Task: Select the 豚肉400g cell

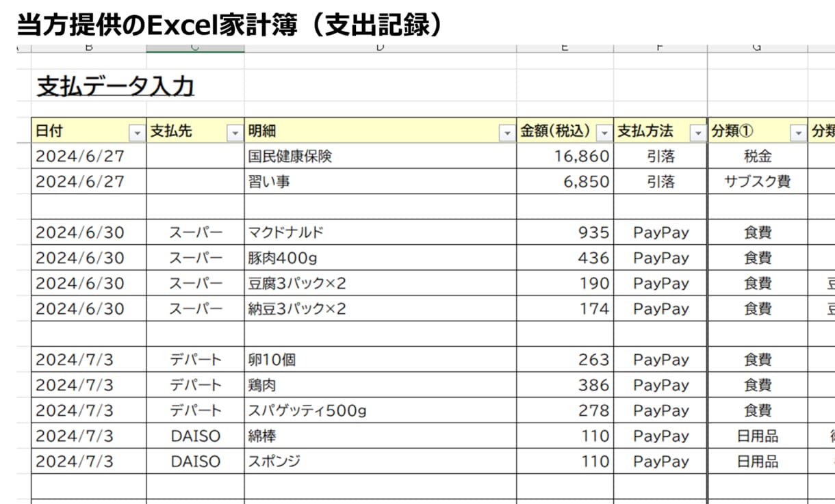Action: point(381,258)
